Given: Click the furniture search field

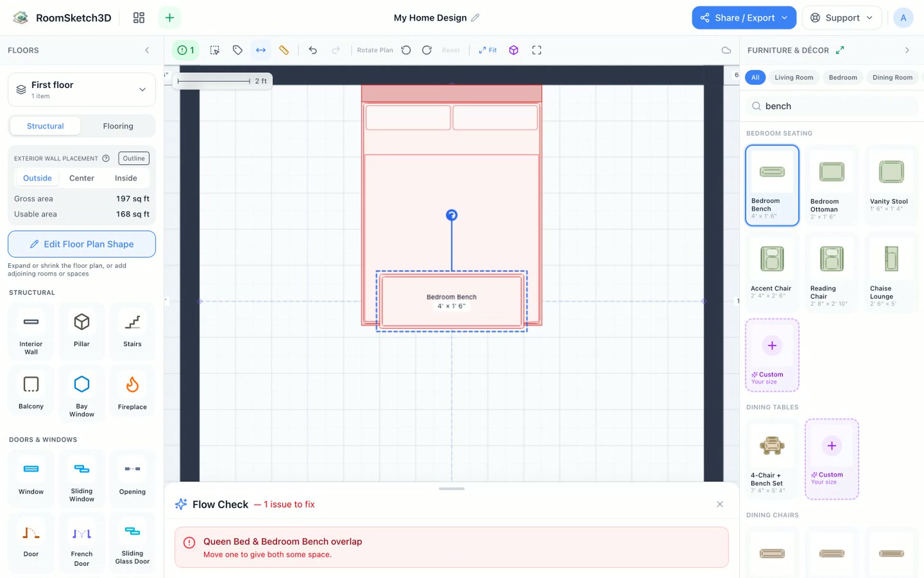Looking at the screenshot, I should tap(832, 106).
